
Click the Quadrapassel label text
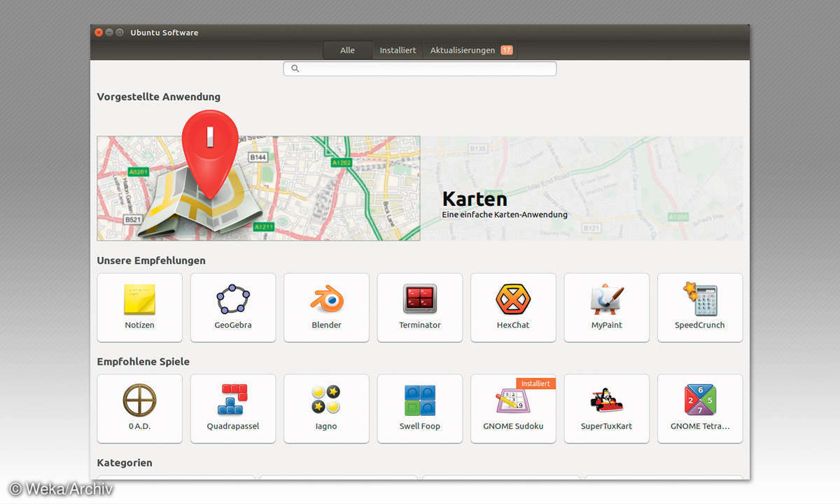tap(233, 426)
